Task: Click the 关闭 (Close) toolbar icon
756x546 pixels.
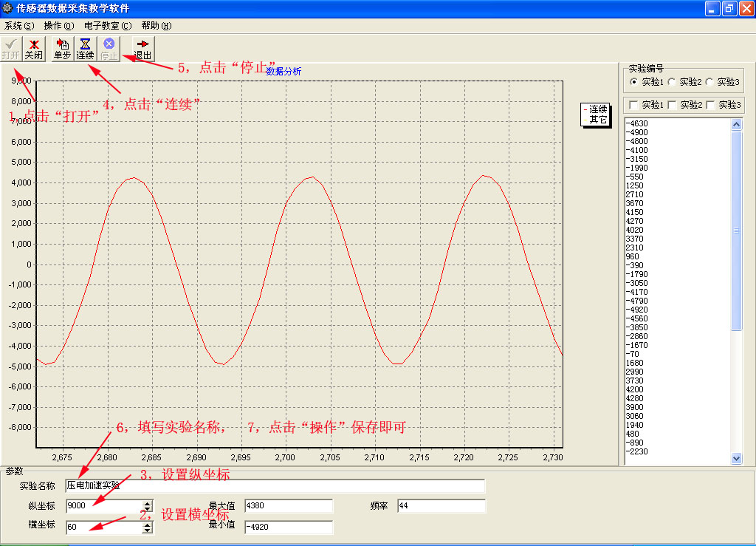Action: pyautogui.click(x=34, y=49)
